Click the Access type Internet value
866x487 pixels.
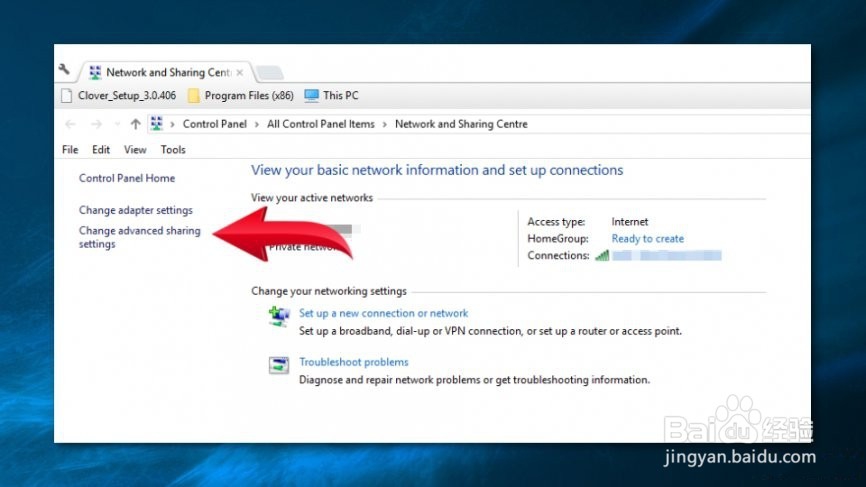[630, 221]
